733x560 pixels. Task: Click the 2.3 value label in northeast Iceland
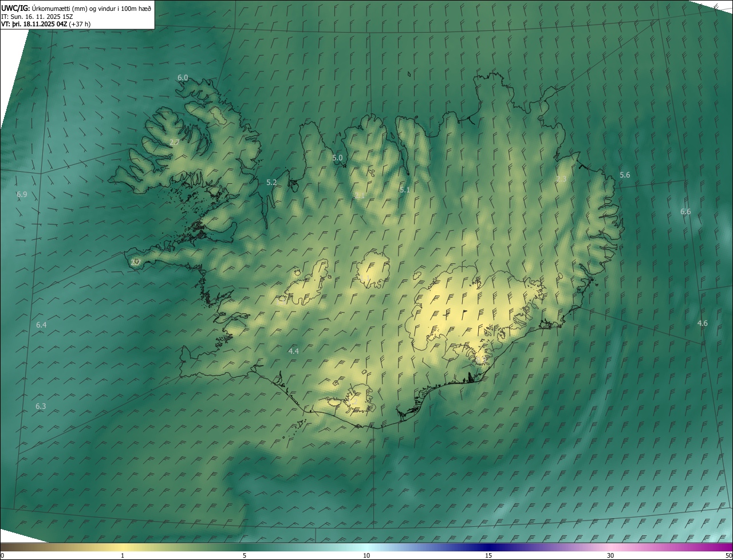[x=561, y=179]
